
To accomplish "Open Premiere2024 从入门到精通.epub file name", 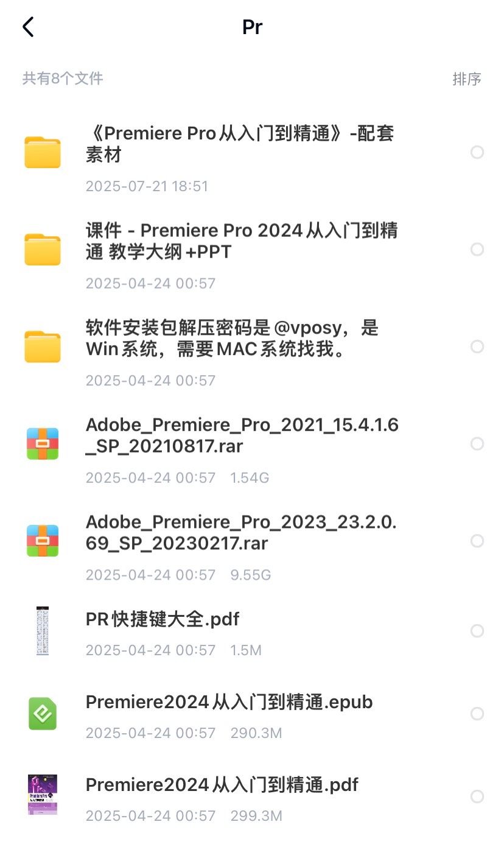I will pyautogui.click(x=229, y=702).
